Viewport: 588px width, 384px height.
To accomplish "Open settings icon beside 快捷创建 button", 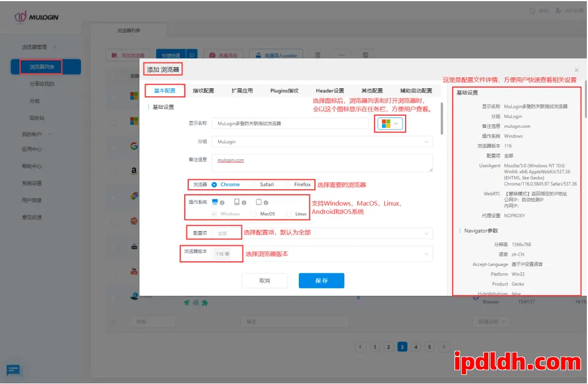I will [192, 55].
